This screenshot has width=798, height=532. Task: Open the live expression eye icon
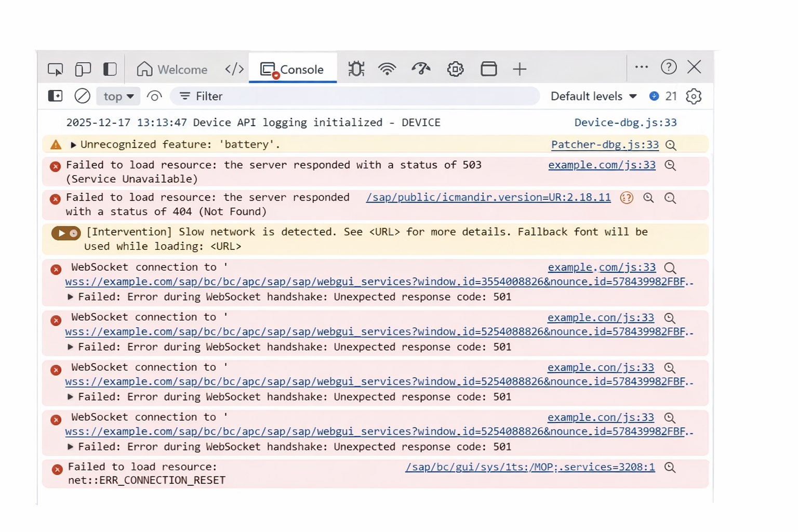point(154,96)
